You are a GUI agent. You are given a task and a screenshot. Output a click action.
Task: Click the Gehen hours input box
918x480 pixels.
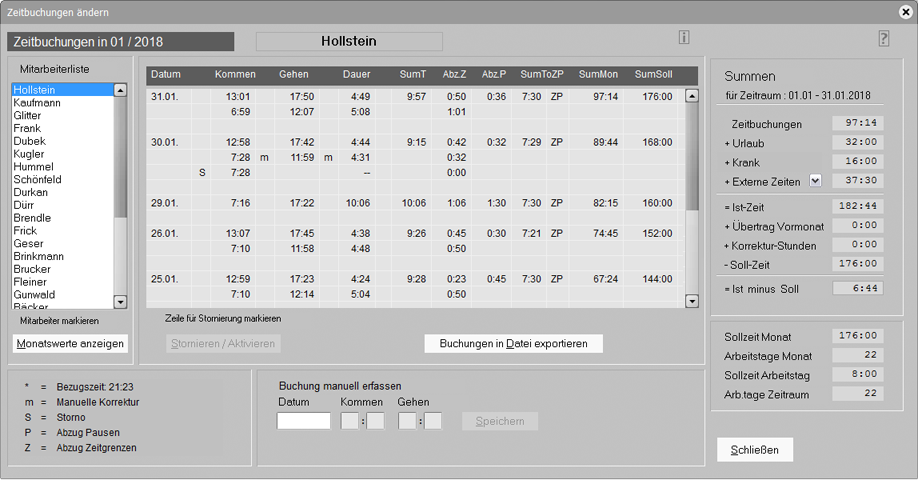407,421
